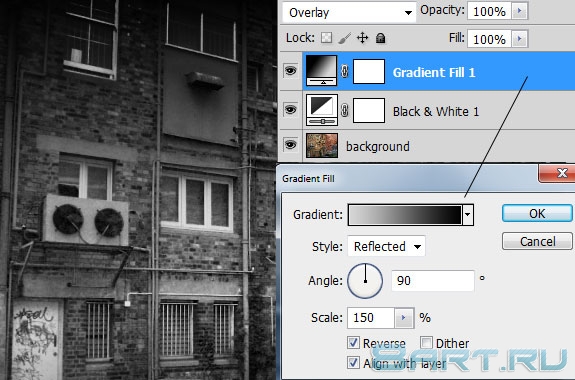The height and width of the screenshot is (380, 575).
Task: Click the lock transparent pixels icon
Action: 326,37
